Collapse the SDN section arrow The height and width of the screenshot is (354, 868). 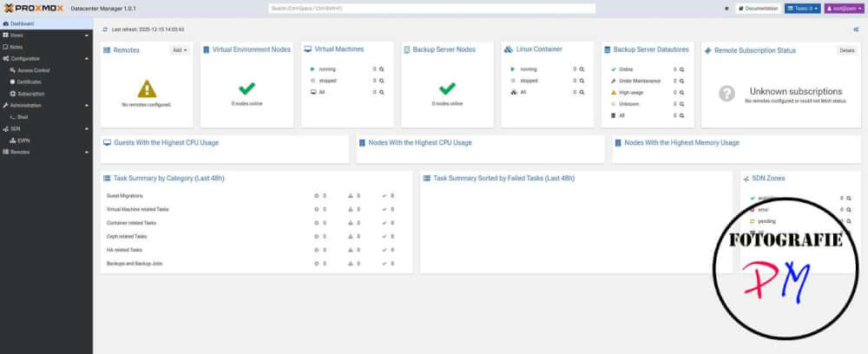point(86,128)
